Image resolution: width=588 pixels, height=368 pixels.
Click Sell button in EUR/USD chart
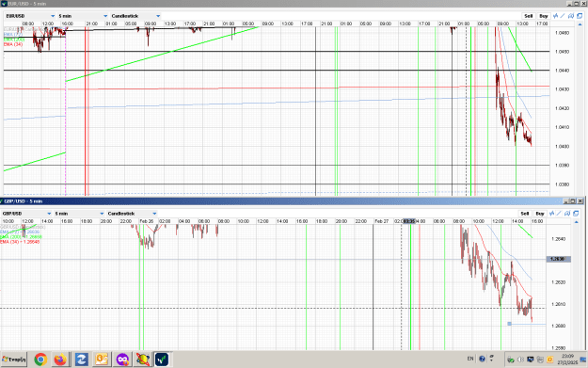coord(529,16)
